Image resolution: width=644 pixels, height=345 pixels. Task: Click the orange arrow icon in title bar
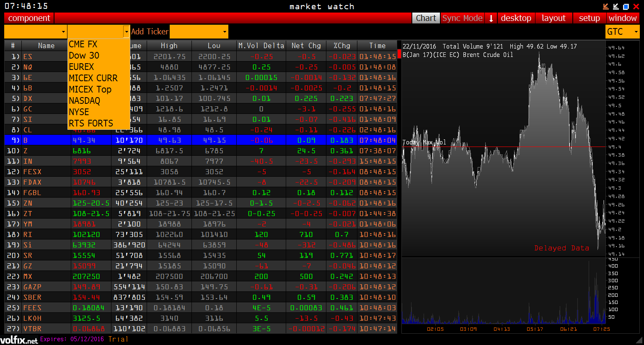(605, 6)
